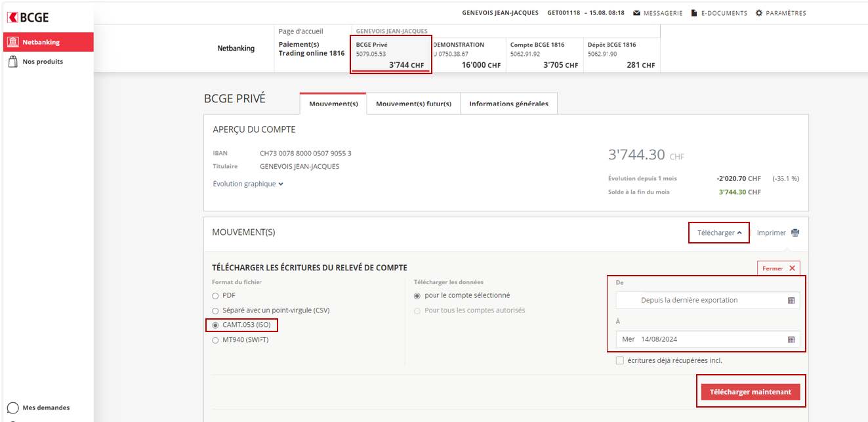Image resolution: width=868 pixels, height=422 pixels.
Task: Click IBAN CH73 0078 8000 0507 9055 3
Action: point(306,154)
